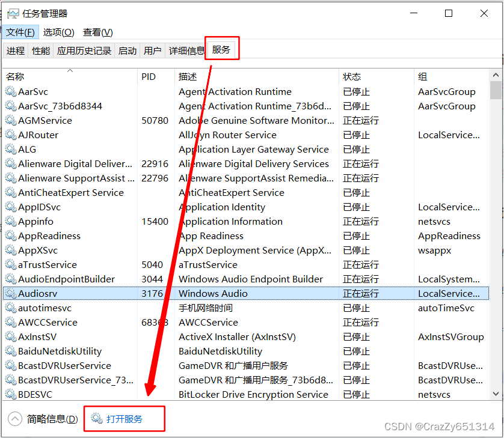Switch to the 性能 tab
The height and width of the screenshot is (438, 504).
(41, 50)
